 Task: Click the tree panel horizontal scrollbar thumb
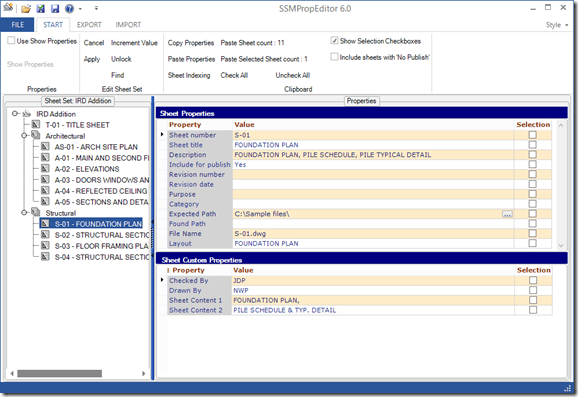59,373
